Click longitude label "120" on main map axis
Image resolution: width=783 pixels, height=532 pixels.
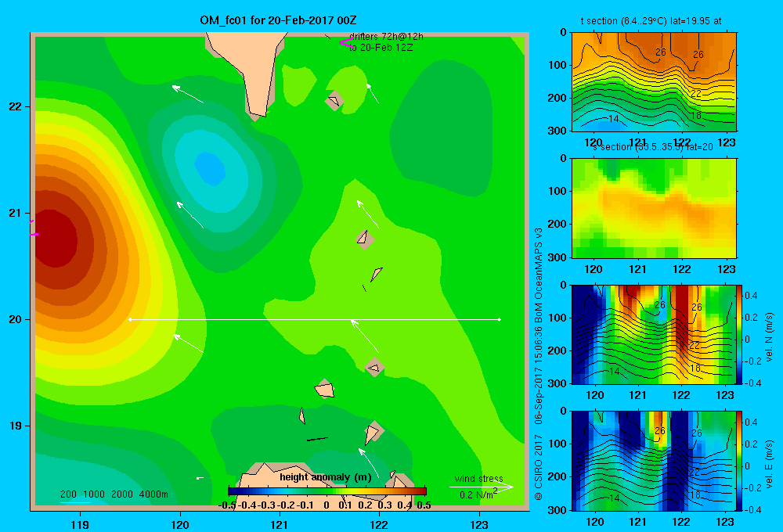pos(180,524)
